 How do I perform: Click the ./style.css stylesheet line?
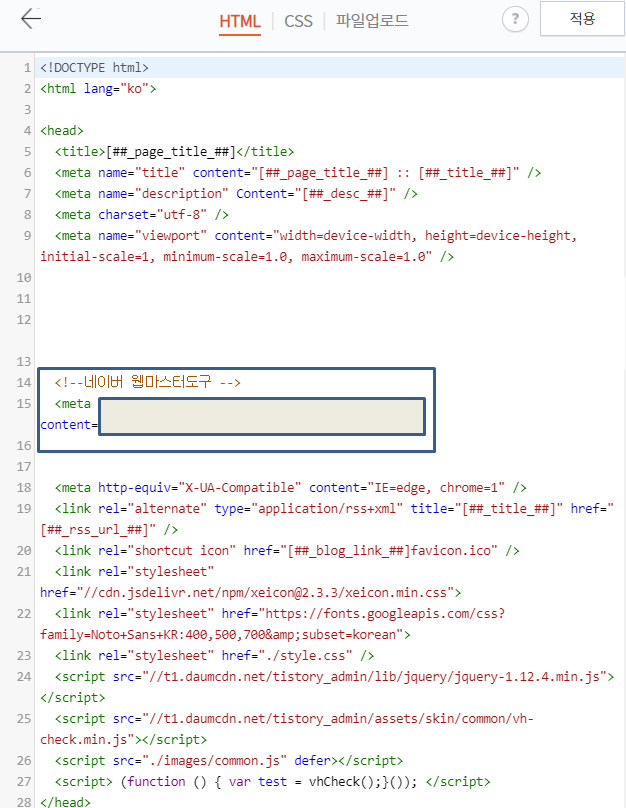click(x=214, y=655)
